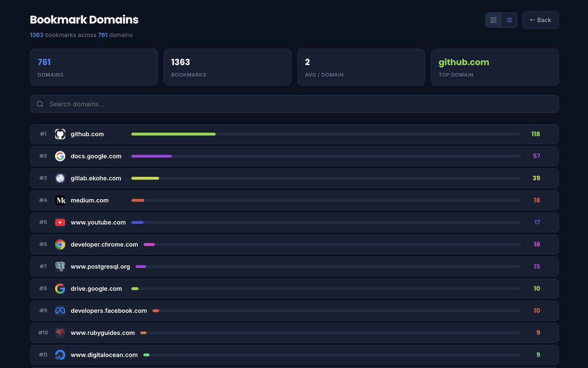
Task: Click the count 17 for www.youtube.com
Action: (537, 222)
